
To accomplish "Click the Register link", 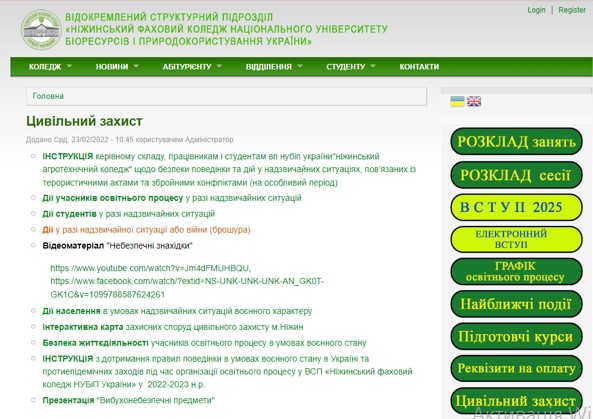I will point(572,10).
